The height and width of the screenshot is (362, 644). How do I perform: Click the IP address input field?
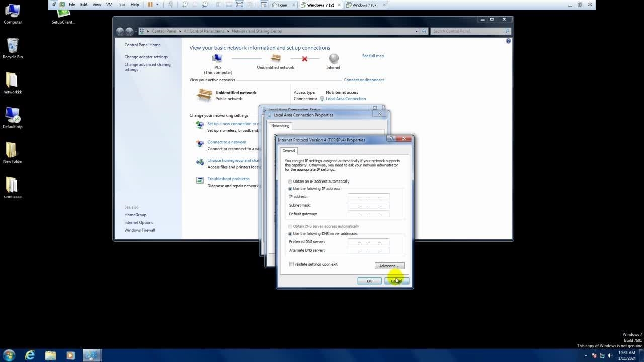coord(368,197)
